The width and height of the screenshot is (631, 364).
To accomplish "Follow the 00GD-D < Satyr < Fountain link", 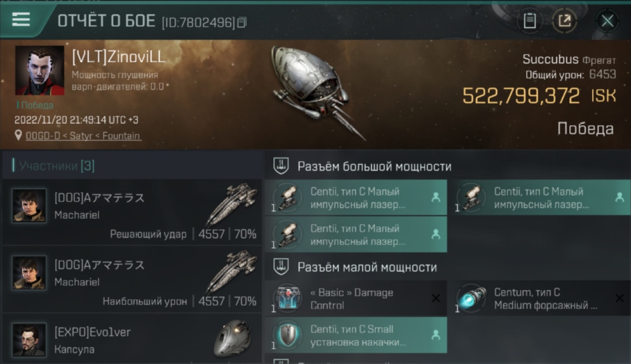I will [83, 136].
